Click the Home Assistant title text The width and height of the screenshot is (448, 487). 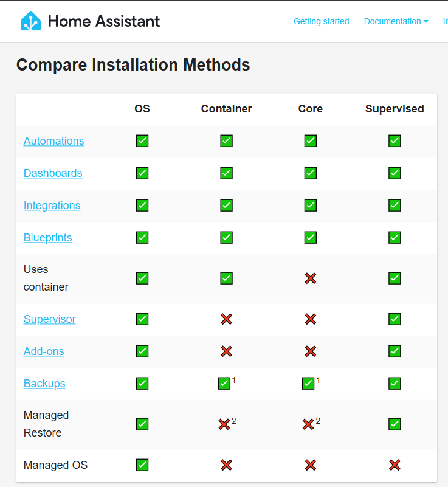tap(104, 21)
